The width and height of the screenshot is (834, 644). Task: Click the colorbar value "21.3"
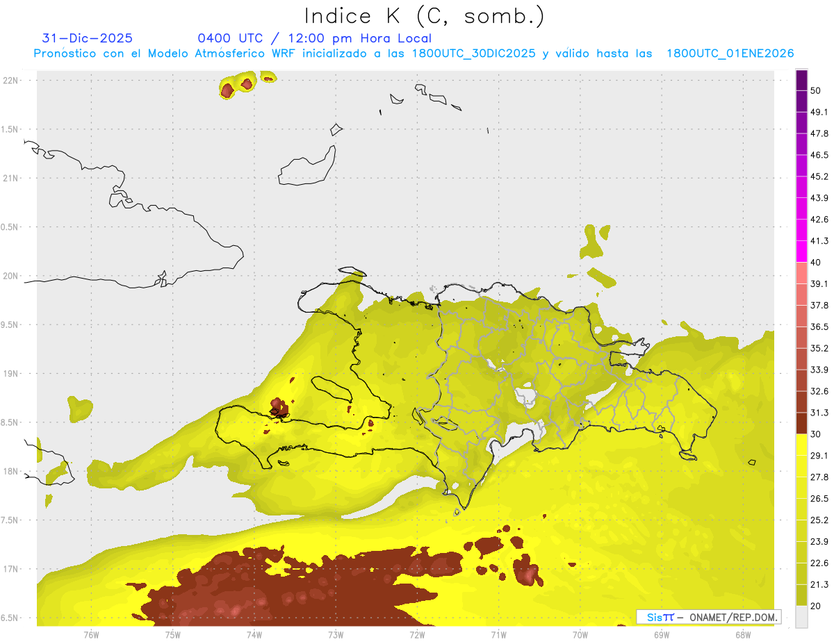coord(819,584)
